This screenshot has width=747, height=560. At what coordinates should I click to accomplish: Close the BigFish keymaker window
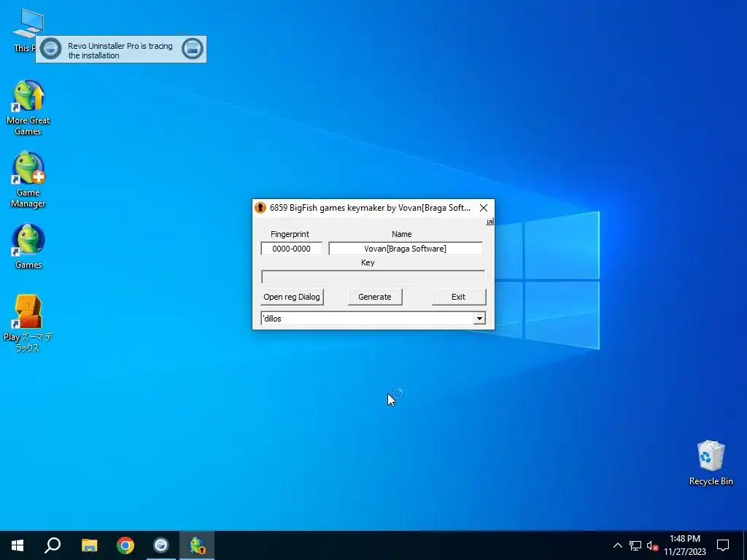484,208
